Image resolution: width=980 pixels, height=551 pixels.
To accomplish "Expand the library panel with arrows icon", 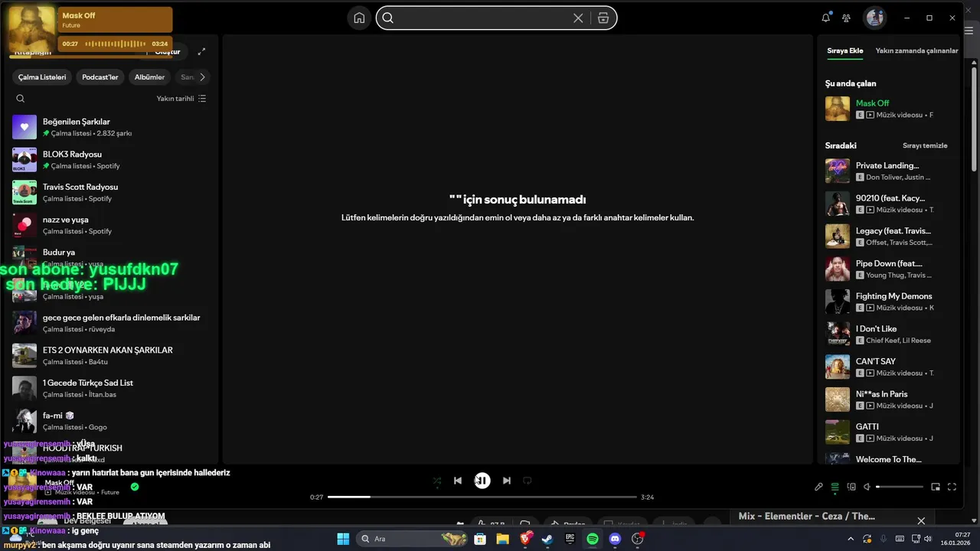I will click(201, 51).
